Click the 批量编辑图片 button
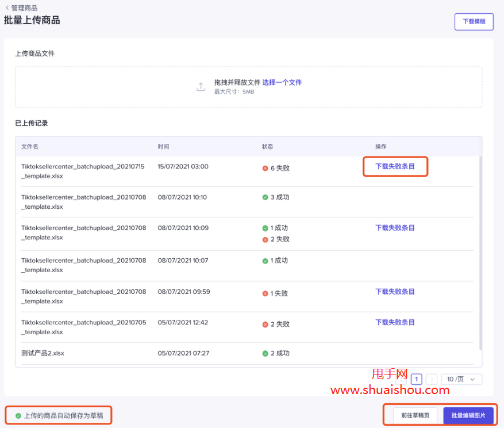The width and height of the screenshot is (504, 428). [468, 415]
